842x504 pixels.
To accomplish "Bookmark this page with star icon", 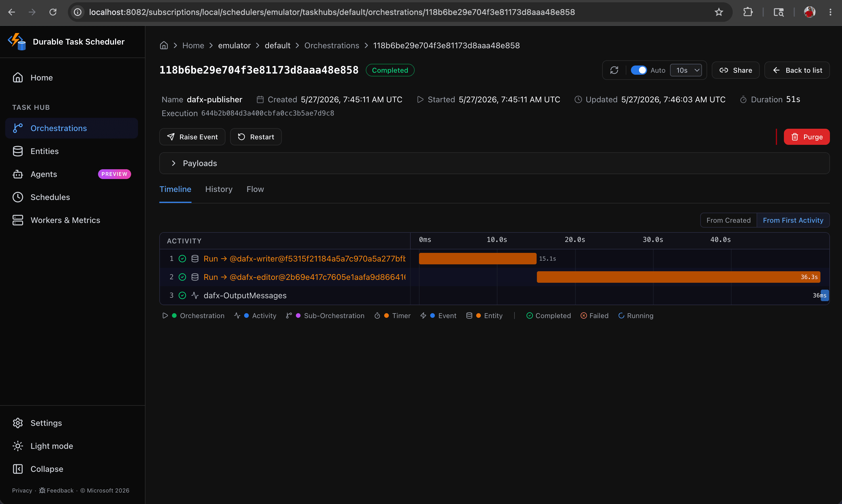I will (719, 12).
